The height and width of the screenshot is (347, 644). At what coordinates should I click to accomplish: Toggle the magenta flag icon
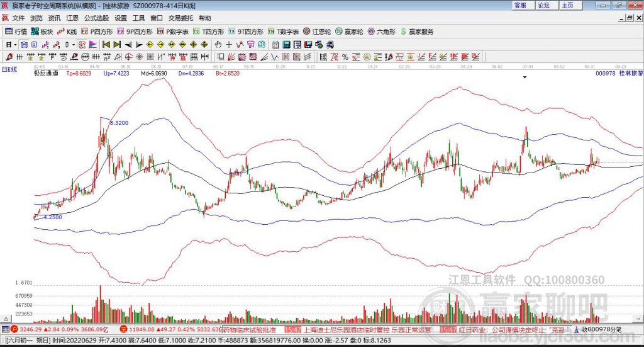click(93, 45)
